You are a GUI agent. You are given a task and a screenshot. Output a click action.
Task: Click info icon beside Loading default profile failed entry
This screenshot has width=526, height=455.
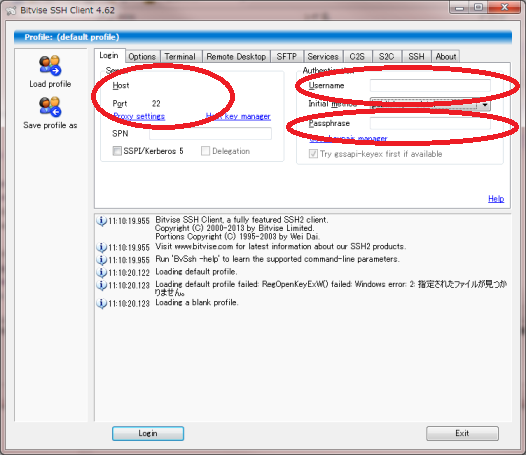pyautogui.click(x=101, y=285)
